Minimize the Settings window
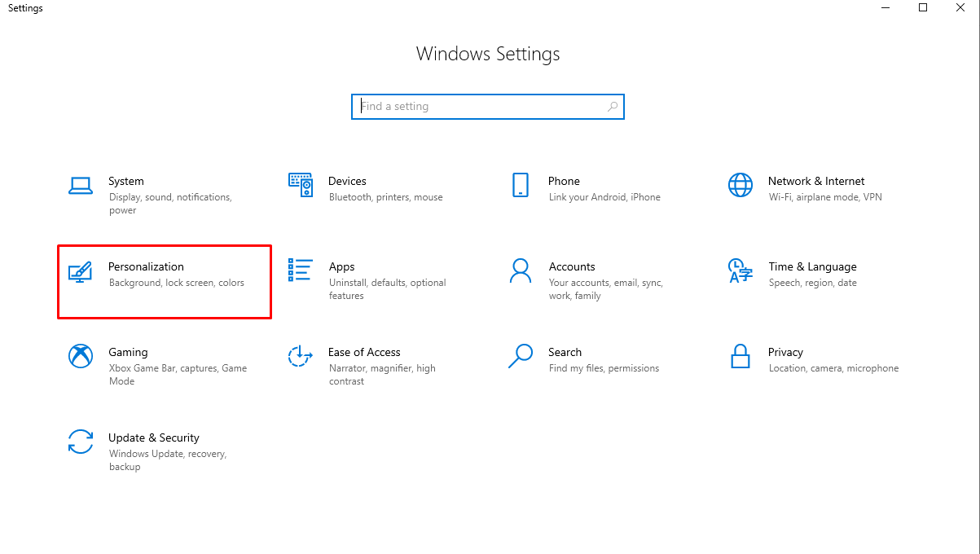Screen dimensions: 980x554 click(x=886, y=8)
